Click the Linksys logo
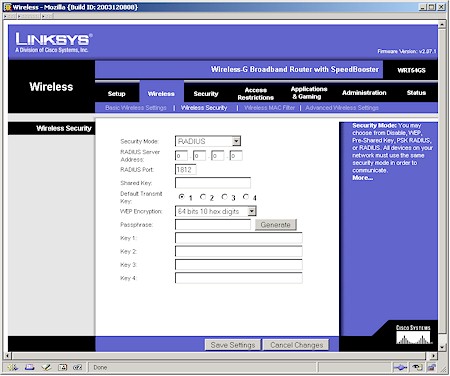The height and width of the screenshot is (376, 450). (53, 42)
